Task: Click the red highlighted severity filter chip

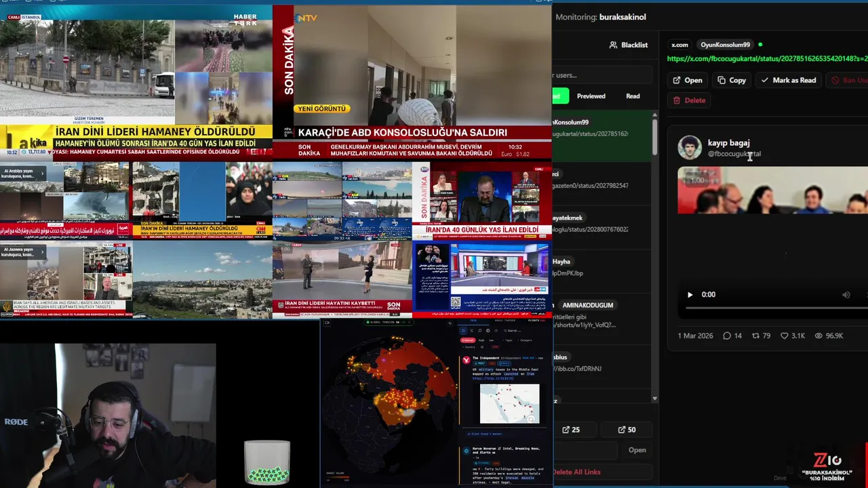Action: click(468, 340)
